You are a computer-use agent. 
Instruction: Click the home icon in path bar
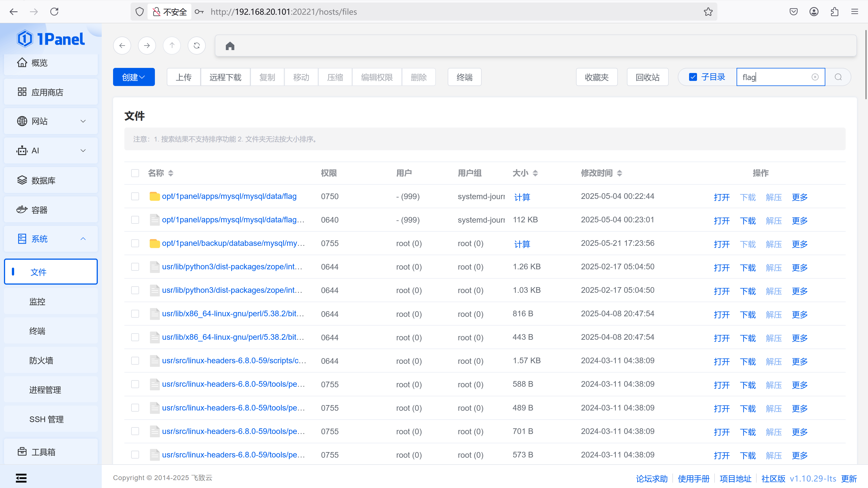[230, 46]
